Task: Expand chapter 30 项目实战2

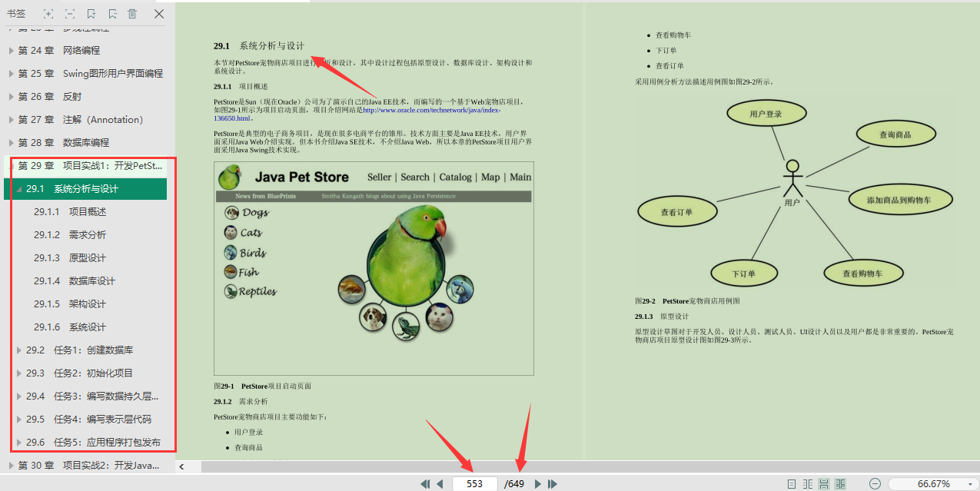Action: click(11, 466)
